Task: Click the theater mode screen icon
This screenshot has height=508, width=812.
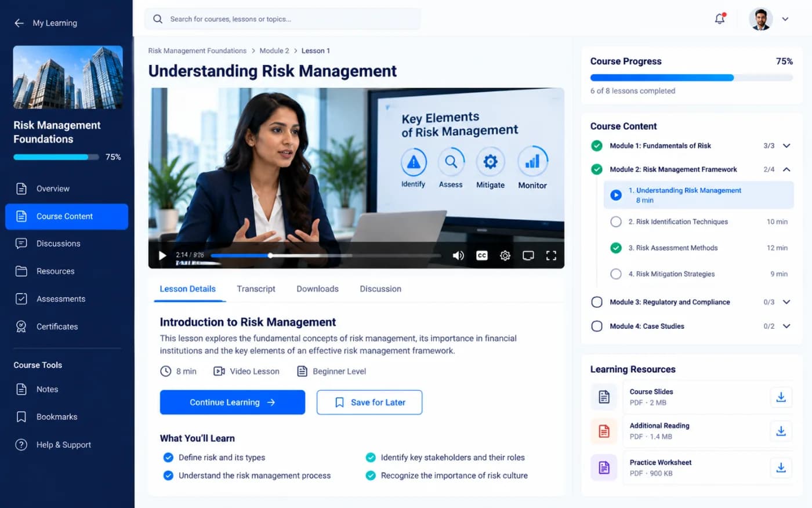Action: (528, 256)
